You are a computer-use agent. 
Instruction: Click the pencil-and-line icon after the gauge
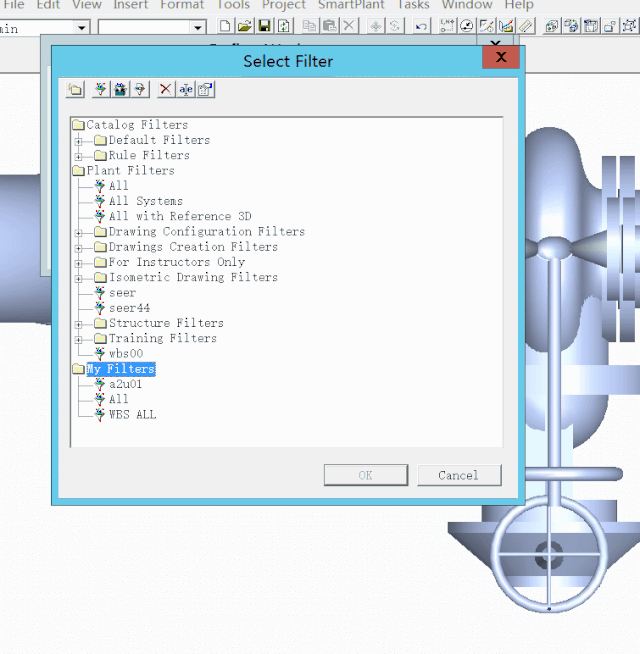click(486, 26)
